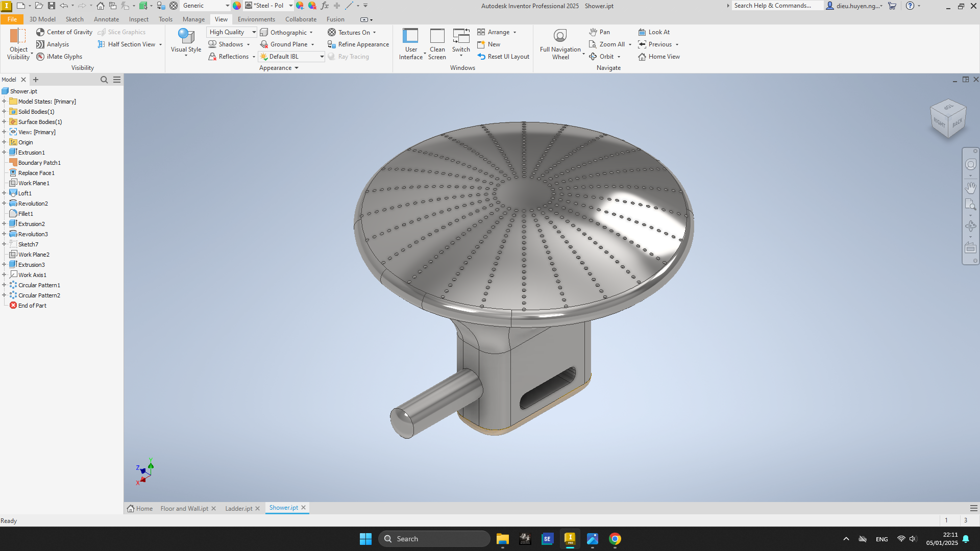Expand the Appearance panel arrow
Image resolution: width=980 pixels, height=551 pixels.
click(x=297, y=68)
